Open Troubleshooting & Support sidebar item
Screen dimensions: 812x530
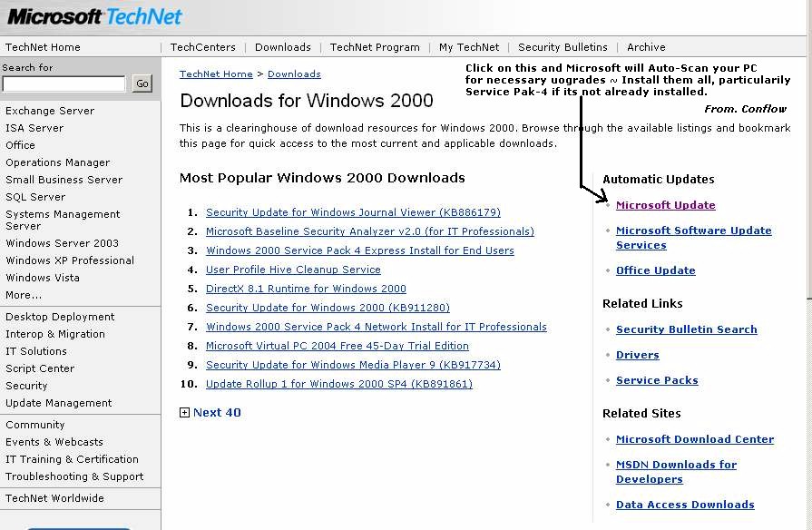(74, 476)
